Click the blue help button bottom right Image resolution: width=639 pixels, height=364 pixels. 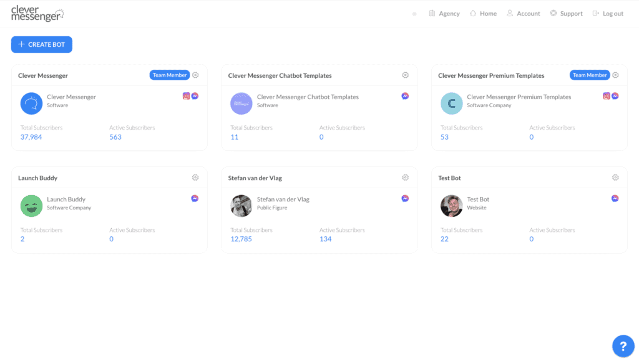click(x=623, y=345)
